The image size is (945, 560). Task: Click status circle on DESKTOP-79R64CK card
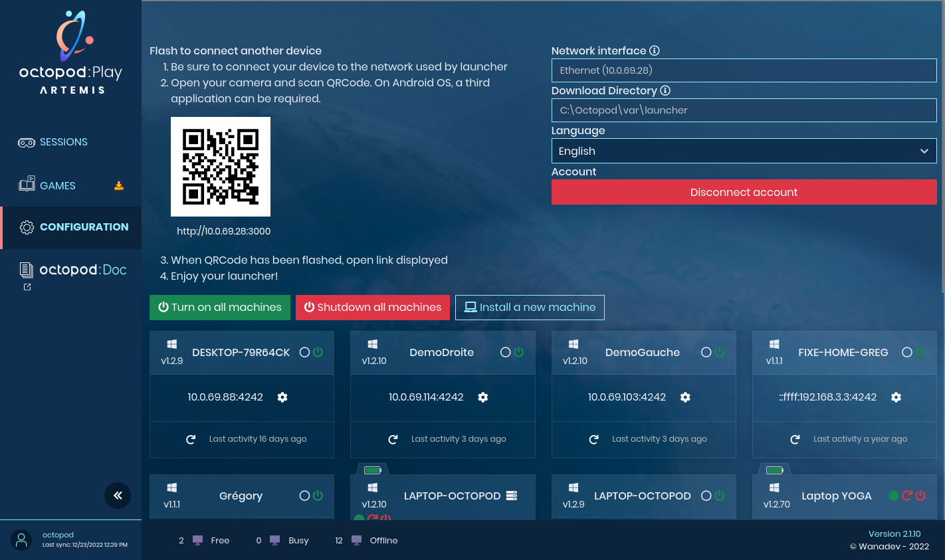[x=304, y=352]
